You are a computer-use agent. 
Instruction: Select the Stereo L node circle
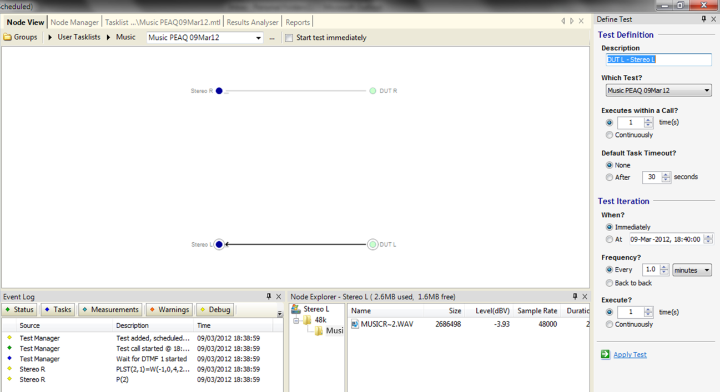coord(219,244)
